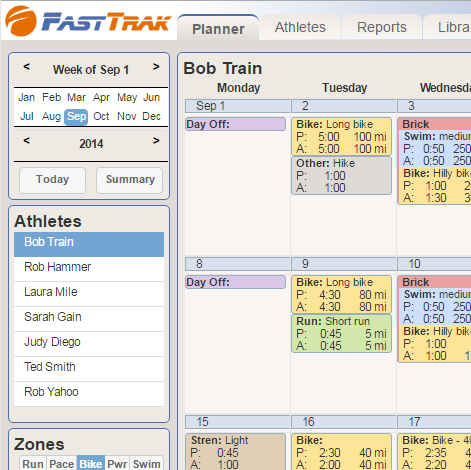Select athlete Rob Yahoo
The width and height of the screenshot is (471, 470).
pos(89,394)
